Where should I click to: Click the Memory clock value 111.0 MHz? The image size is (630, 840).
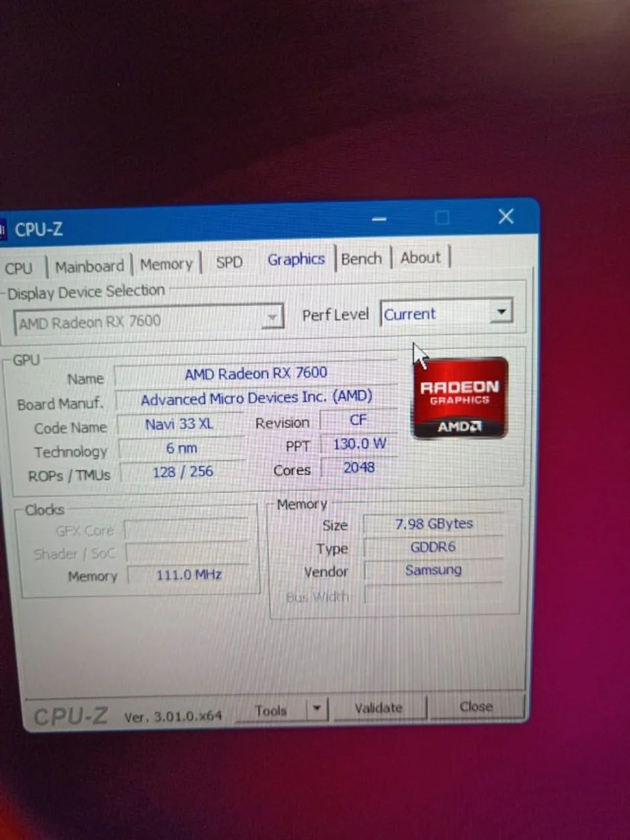click(189, 575)
